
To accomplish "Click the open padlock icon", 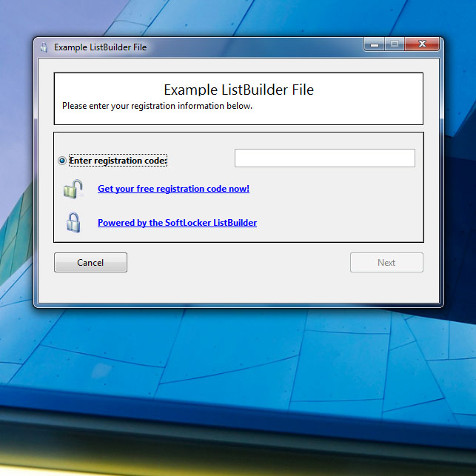I will click(x=73, y=190).
